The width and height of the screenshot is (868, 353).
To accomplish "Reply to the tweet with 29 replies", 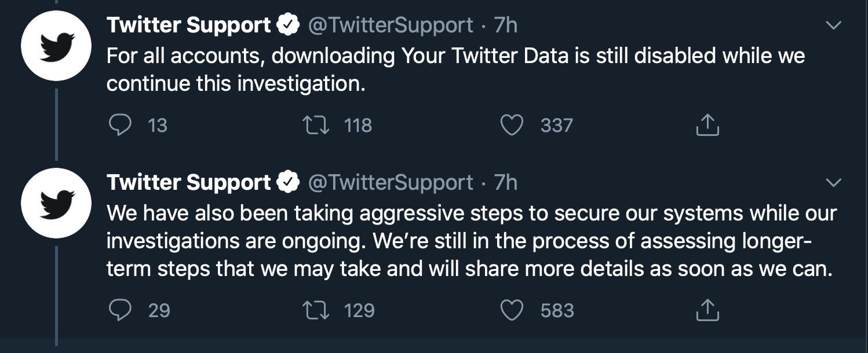I will tap(119, 311).
